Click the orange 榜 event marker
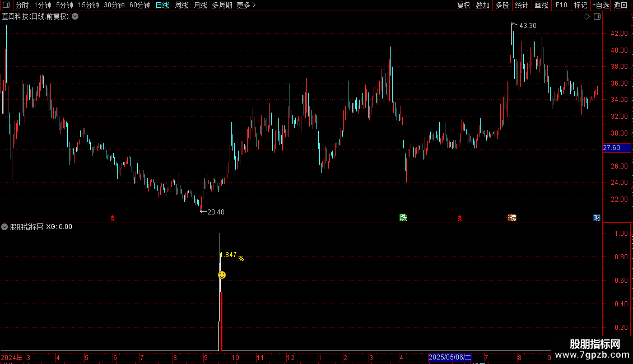633x364 pixels. pyautogui.click(x=512, y=217)
